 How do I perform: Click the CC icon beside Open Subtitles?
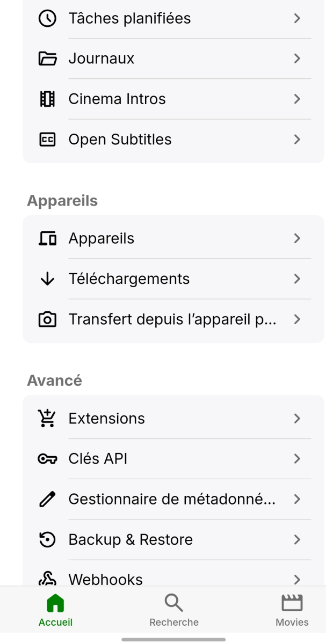click(x=48, y=139)
